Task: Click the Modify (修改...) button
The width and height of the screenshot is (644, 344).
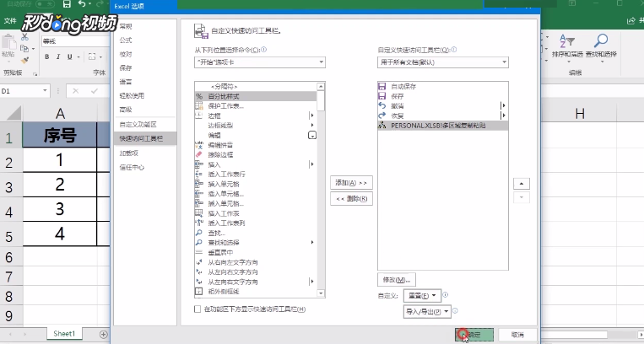Action: tap(397, 280)
